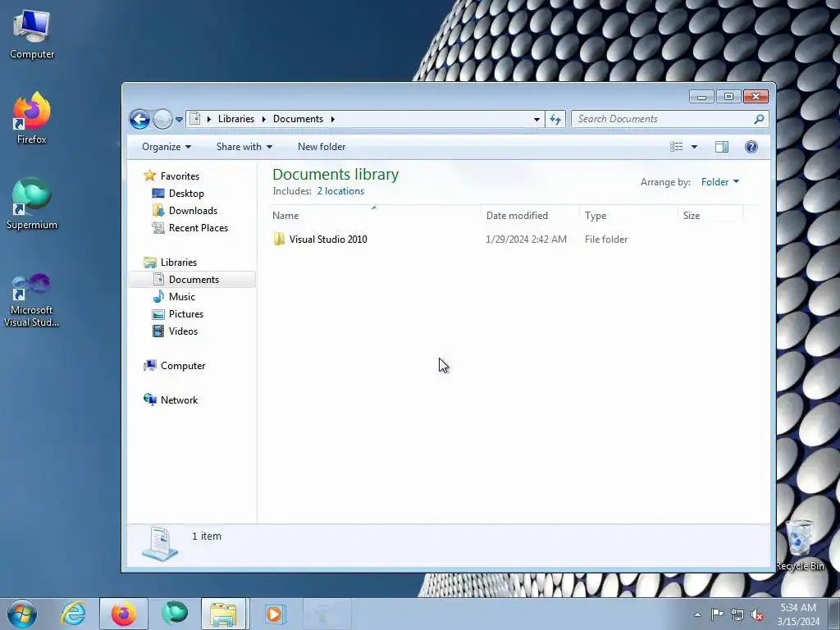
Task: Click the refresh button beside address bar
Action: pyautogui.click(x=555, y=119)
